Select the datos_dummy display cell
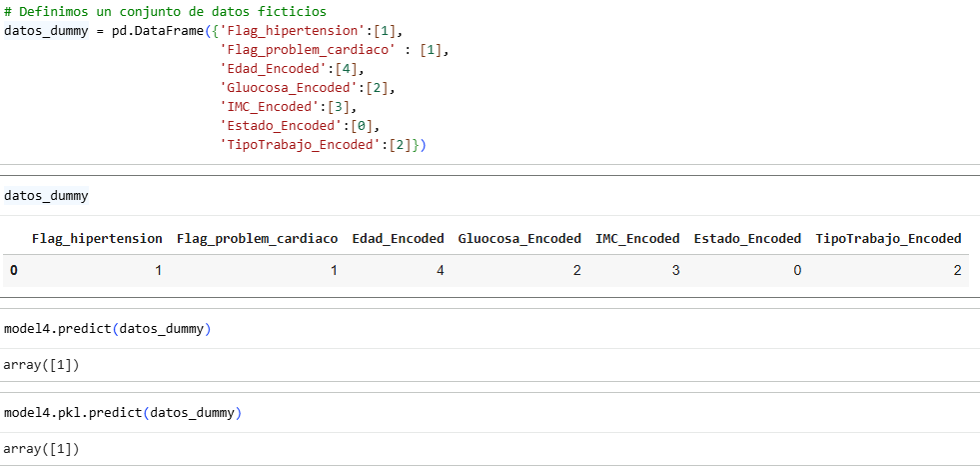This screenshot has width=980, height=467. coord(490,196)
